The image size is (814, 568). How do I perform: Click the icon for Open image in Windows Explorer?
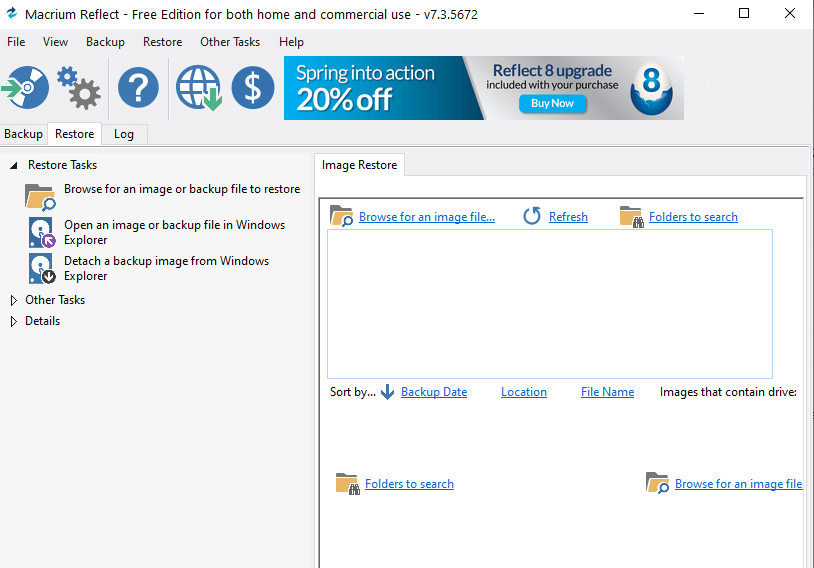pos(42,233)
